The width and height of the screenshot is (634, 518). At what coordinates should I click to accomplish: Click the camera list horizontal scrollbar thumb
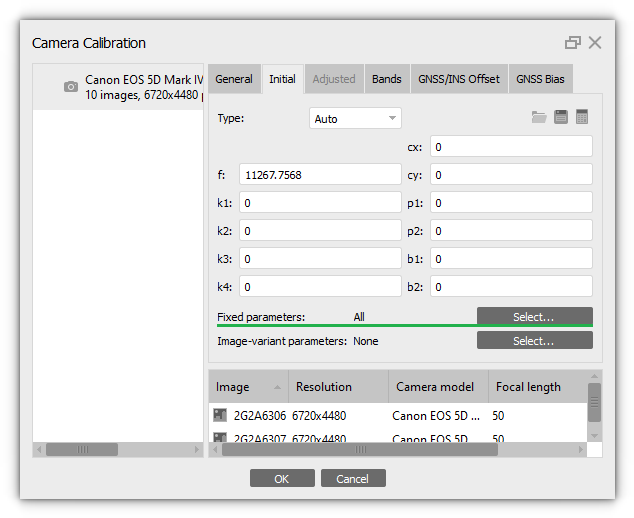[x=82, y=449]
